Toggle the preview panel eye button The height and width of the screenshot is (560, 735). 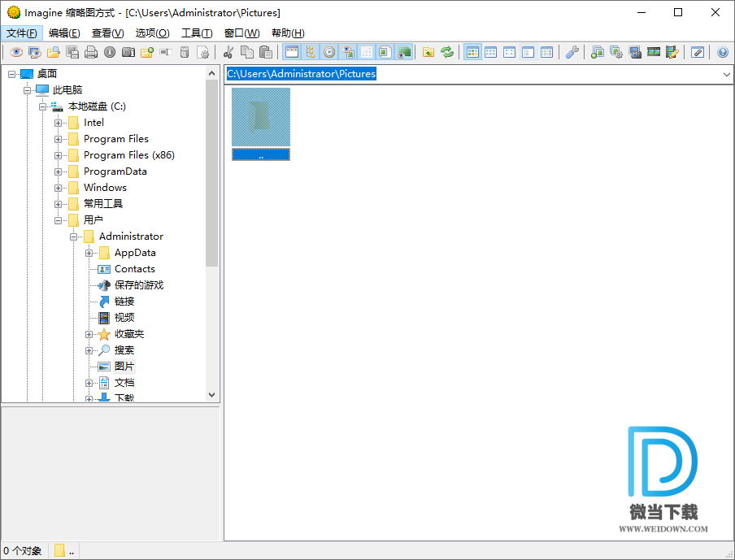348,52
